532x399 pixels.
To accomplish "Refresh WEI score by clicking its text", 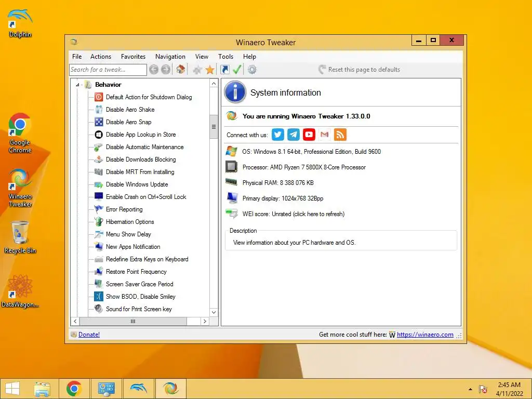I will [x=294, y=214].
